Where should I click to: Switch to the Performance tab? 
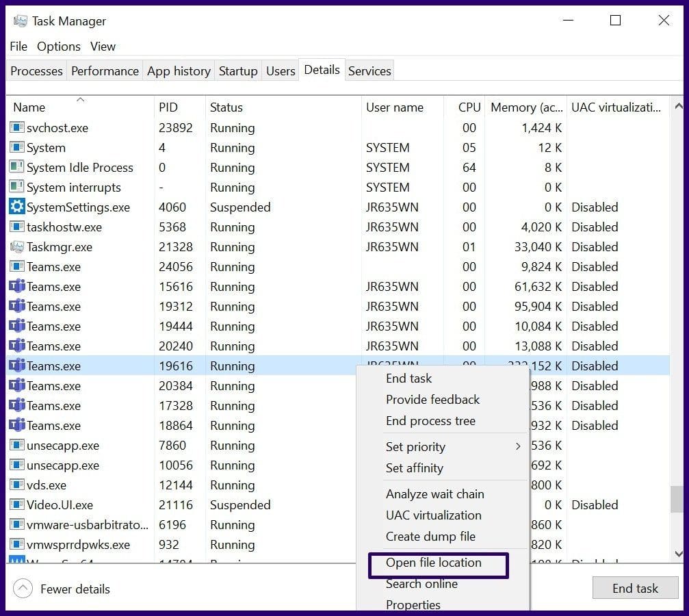105,70
